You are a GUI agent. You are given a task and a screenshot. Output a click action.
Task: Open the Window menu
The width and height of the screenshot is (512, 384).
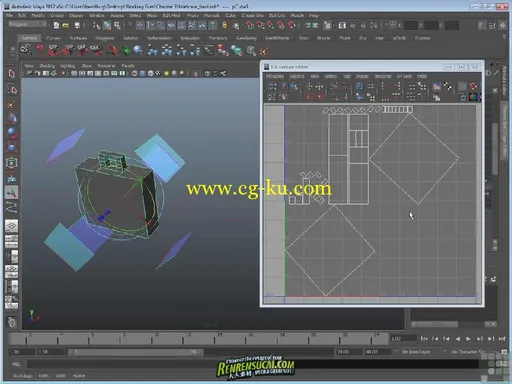pyautogui.click(x=96, y=15)
